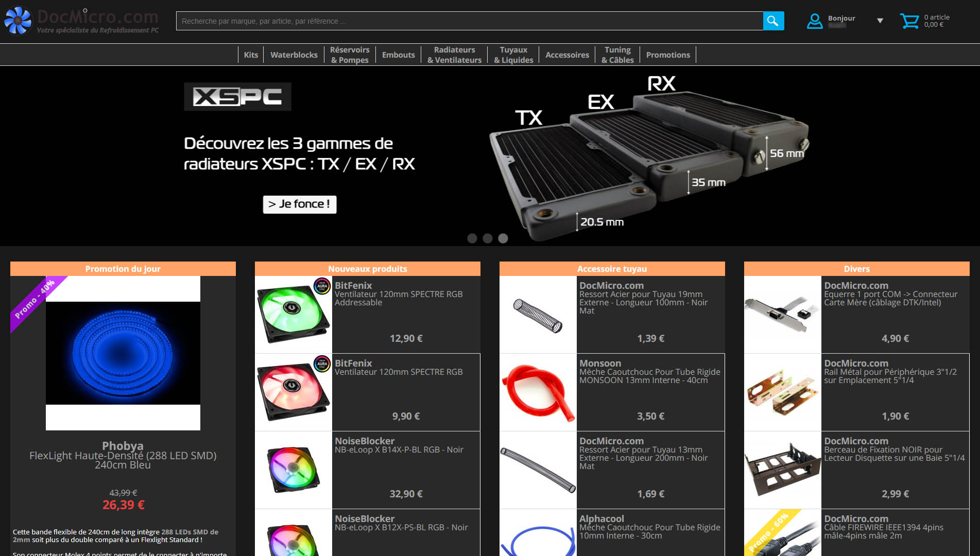Open the Tuyaux & Liquides menu
The height and width of the screenshot is (556, 980).
(513, 55)
